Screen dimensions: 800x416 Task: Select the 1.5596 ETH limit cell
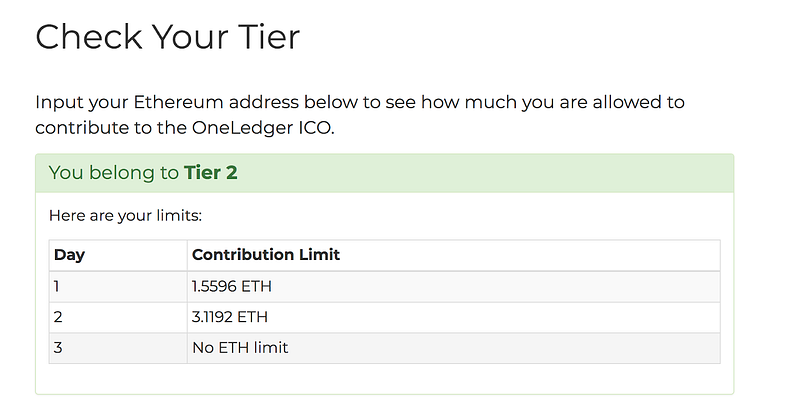454,286
